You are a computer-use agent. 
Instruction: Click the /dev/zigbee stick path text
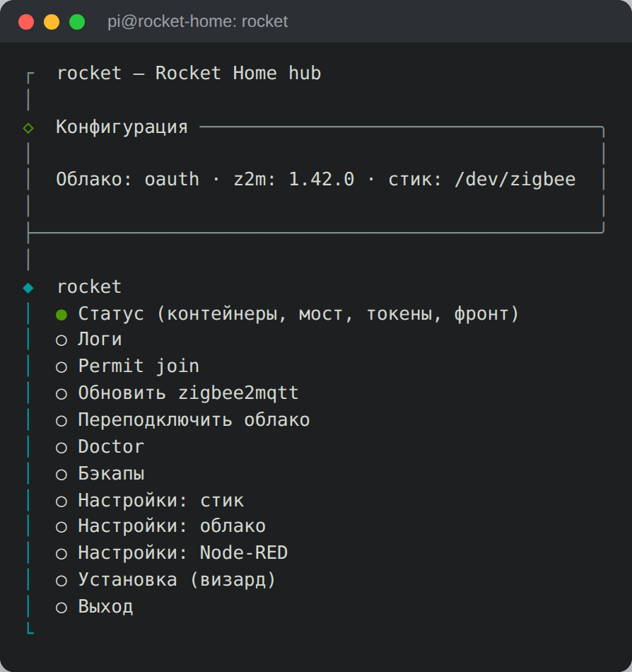click(515, 179)
